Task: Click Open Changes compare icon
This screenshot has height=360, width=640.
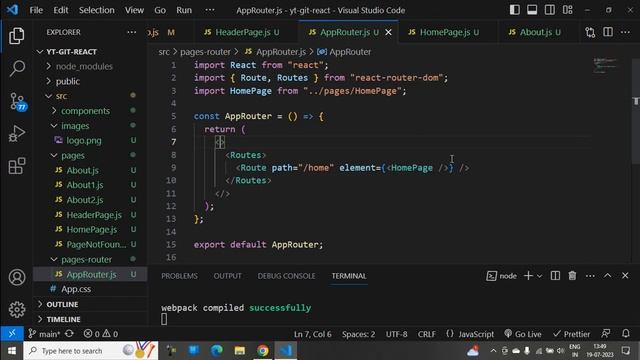Action: tap(590, 32)
